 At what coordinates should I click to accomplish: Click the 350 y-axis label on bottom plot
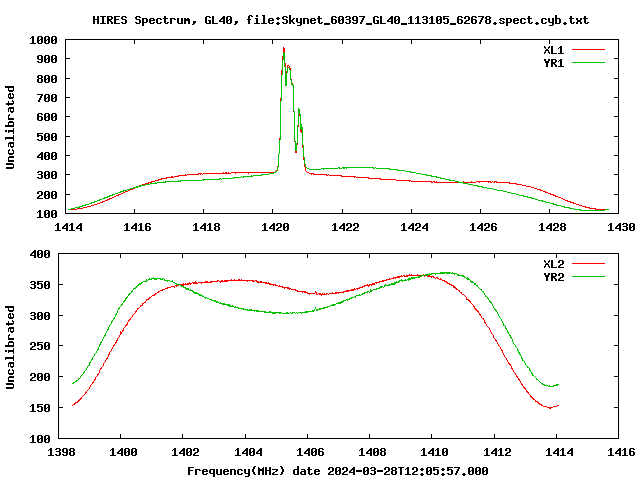tap(40, 285)
